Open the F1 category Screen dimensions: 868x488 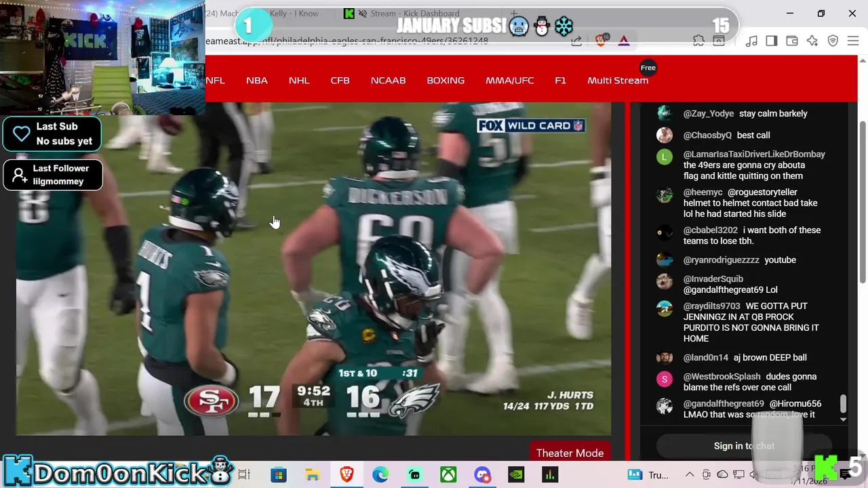560,80
